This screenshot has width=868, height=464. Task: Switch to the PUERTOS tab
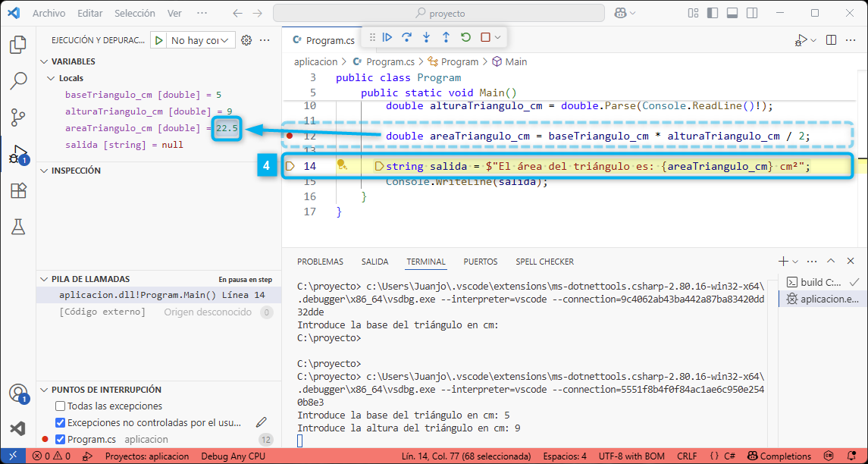(x=481, y=262)
